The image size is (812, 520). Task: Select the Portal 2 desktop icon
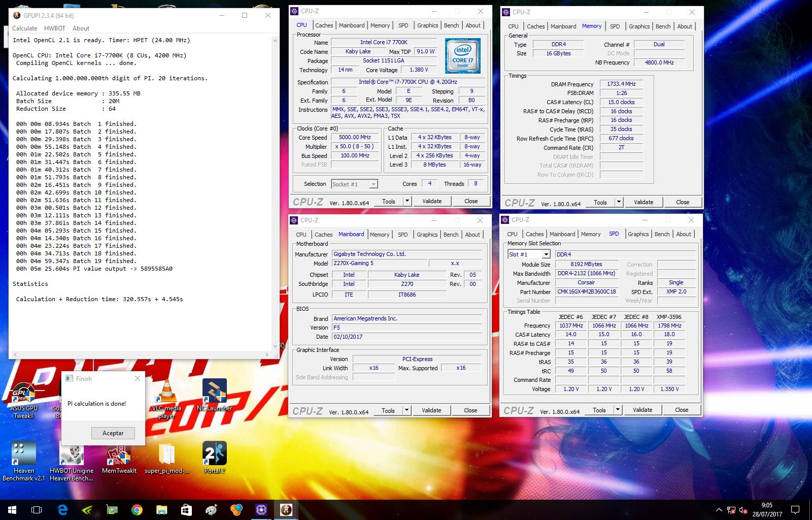214,458
